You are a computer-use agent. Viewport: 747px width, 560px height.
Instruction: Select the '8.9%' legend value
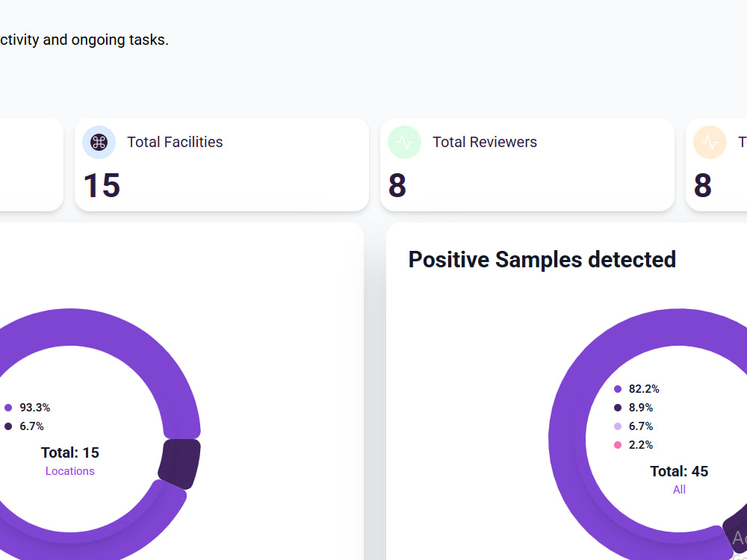click(x=641, y=408)
